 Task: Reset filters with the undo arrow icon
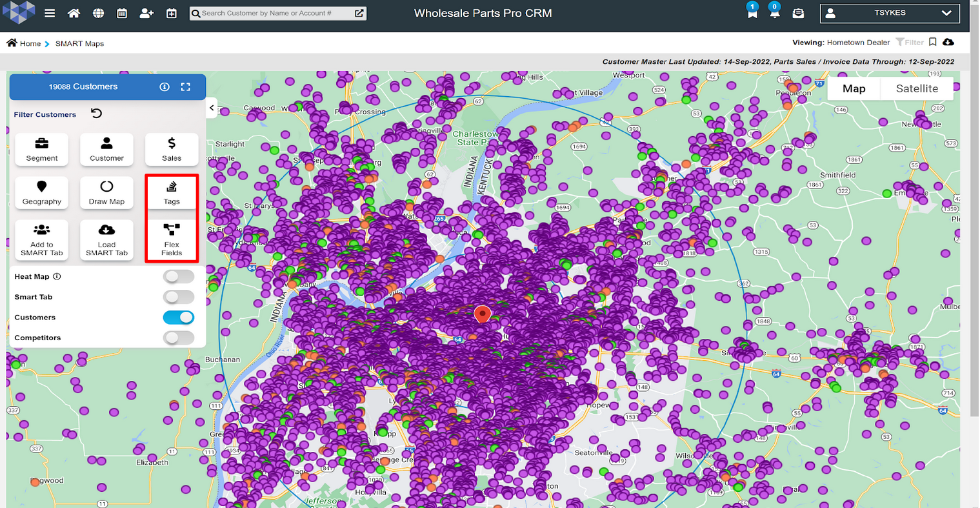[x=96, y=114]
